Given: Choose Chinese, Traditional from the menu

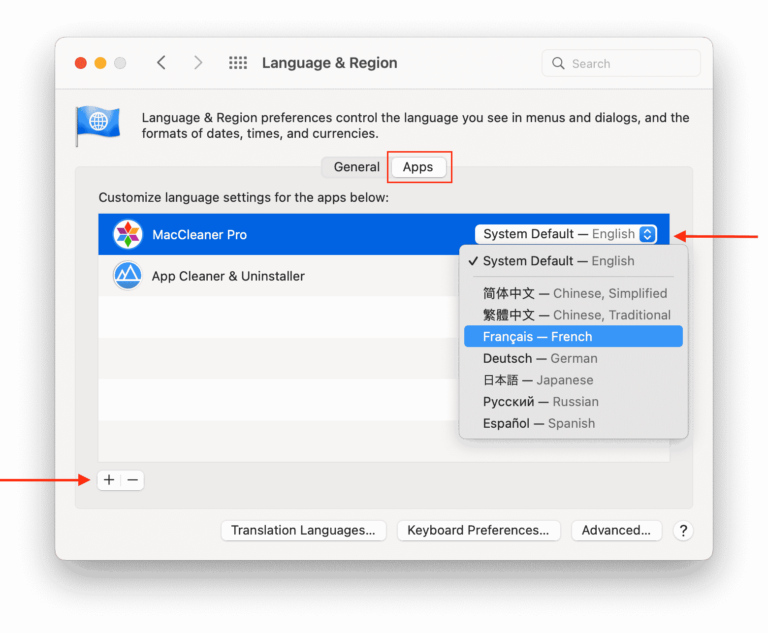Looking at the screenshot, I should [x=573, y=315].
